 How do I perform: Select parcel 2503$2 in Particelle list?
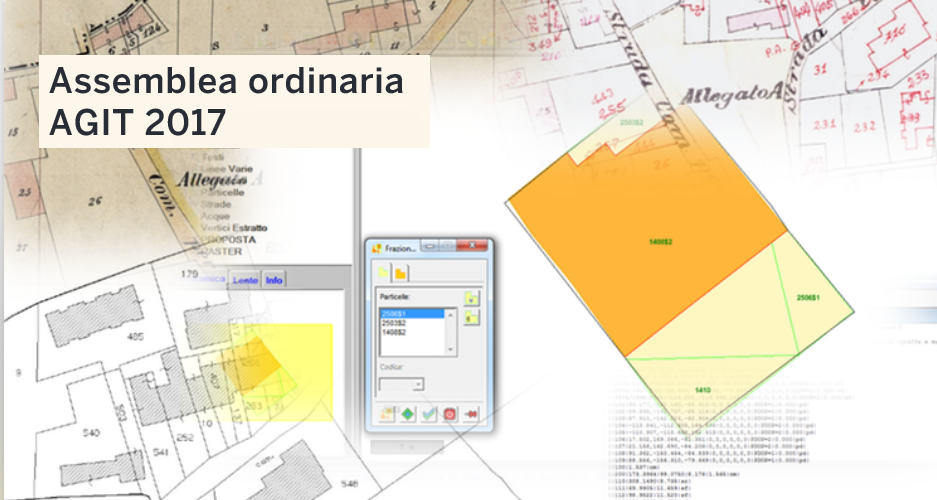(x=412, y=323)
